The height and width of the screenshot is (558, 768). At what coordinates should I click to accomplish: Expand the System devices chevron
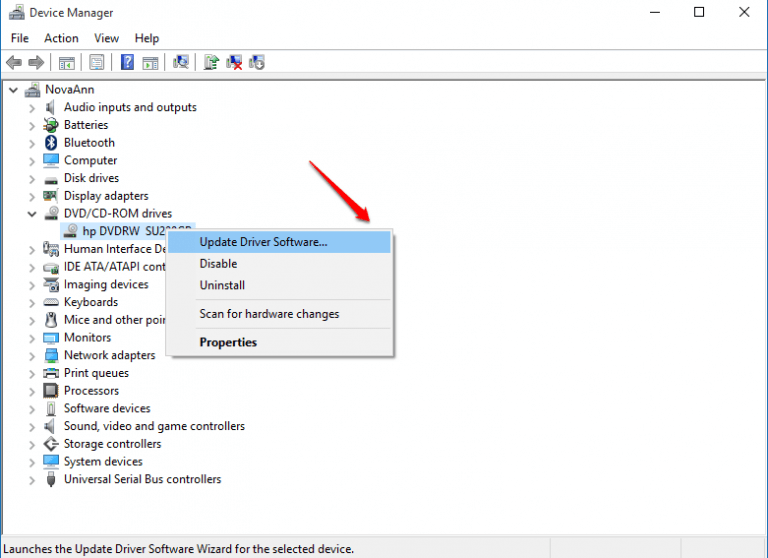(32, 462)
